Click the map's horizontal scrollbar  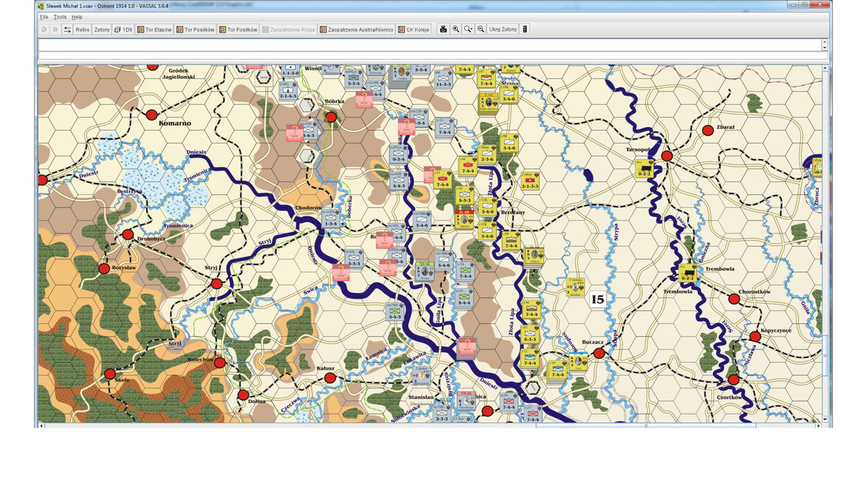coord(431,425)
